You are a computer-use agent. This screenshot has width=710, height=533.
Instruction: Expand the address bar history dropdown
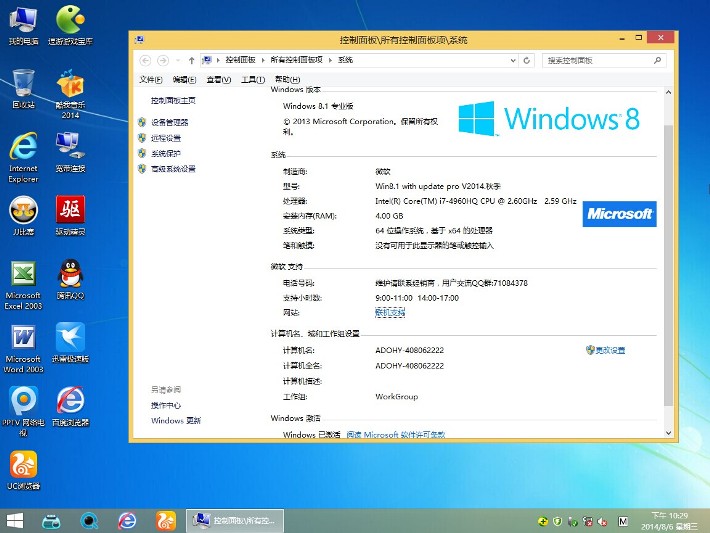(x=513, y=60)
